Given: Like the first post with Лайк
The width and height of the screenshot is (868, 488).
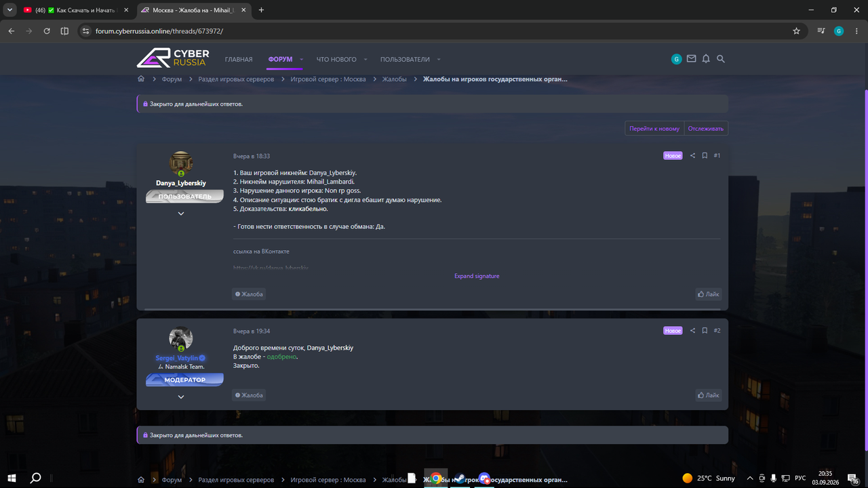Looking at the screenshot, I should click(x=708, y=294).
